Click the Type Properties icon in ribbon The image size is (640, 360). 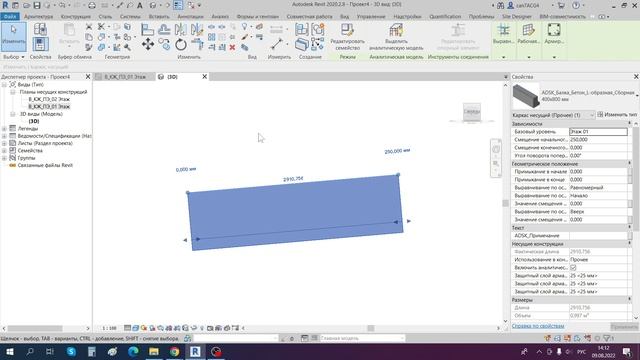tap(40, 29)
